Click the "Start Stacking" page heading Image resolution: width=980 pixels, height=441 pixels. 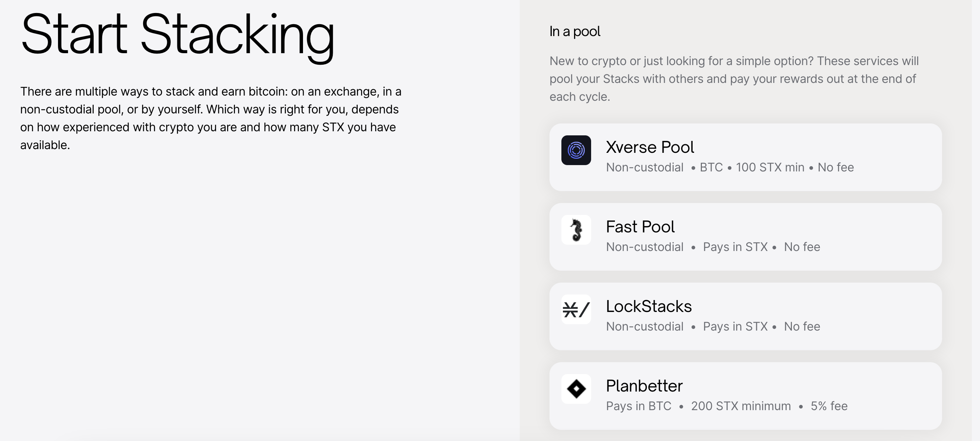(x=178, y=35)
